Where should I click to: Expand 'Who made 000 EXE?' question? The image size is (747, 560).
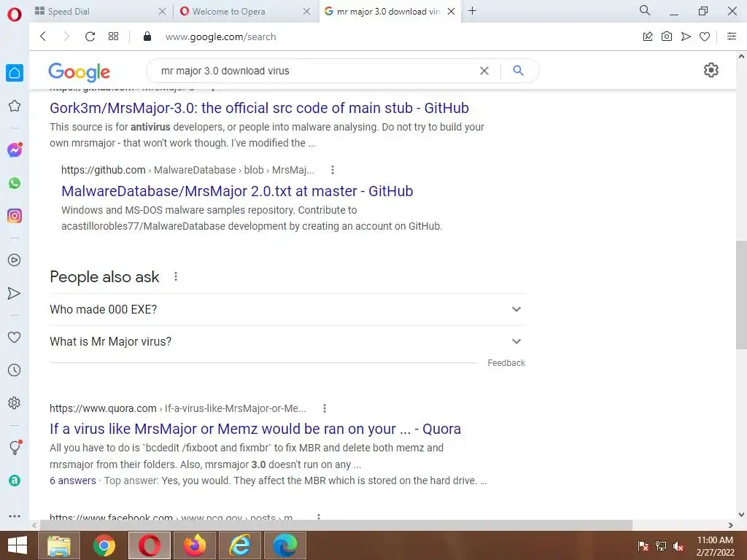point(287,309)
